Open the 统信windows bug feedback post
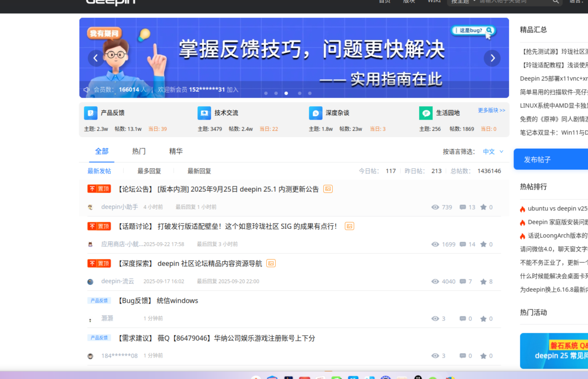 pos(157,300)
